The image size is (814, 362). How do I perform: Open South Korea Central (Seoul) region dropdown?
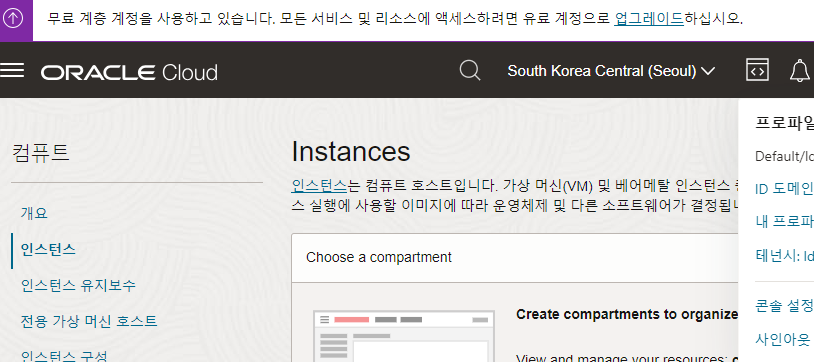(x=611, y=71)
